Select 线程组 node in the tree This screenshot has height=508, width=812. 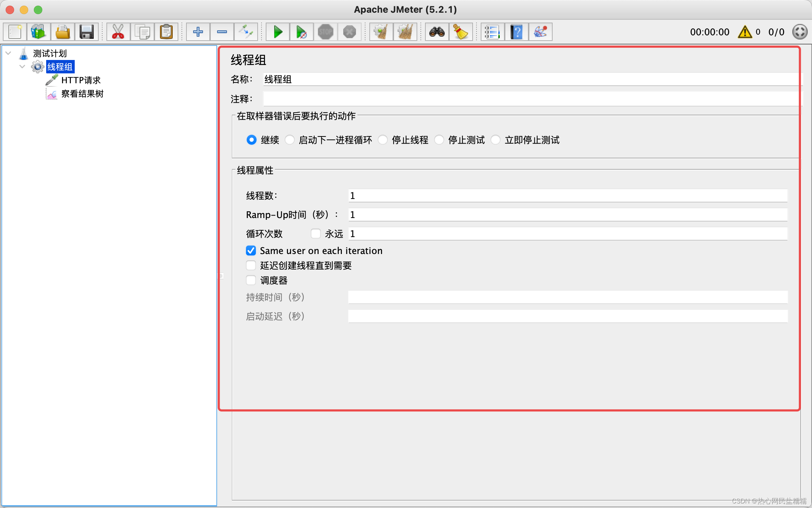(x=60, y=67)
